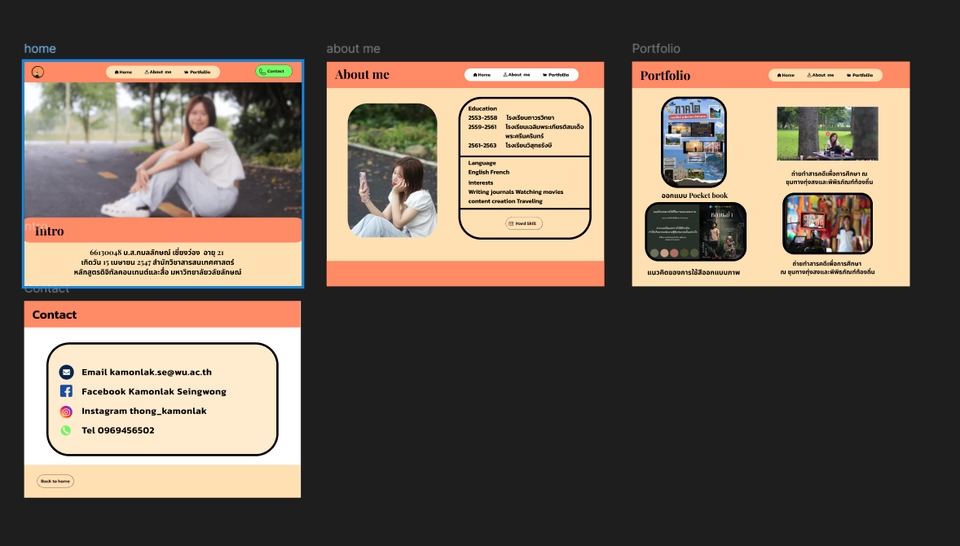Click the Facebook icon in Contact frame
960x546 pixels.
[66, 391]
